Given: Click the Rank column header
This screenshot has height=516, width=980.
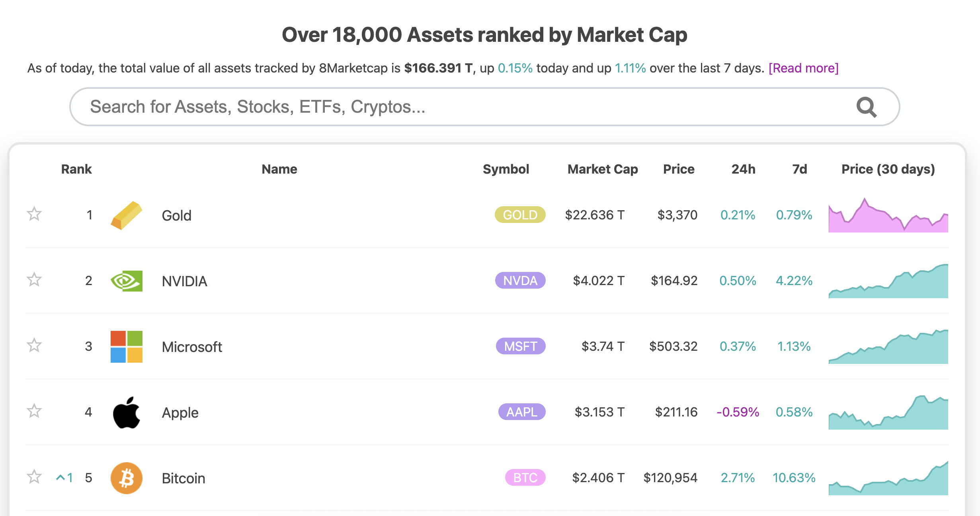Looking at the screenshot, I should pos(76,169).
